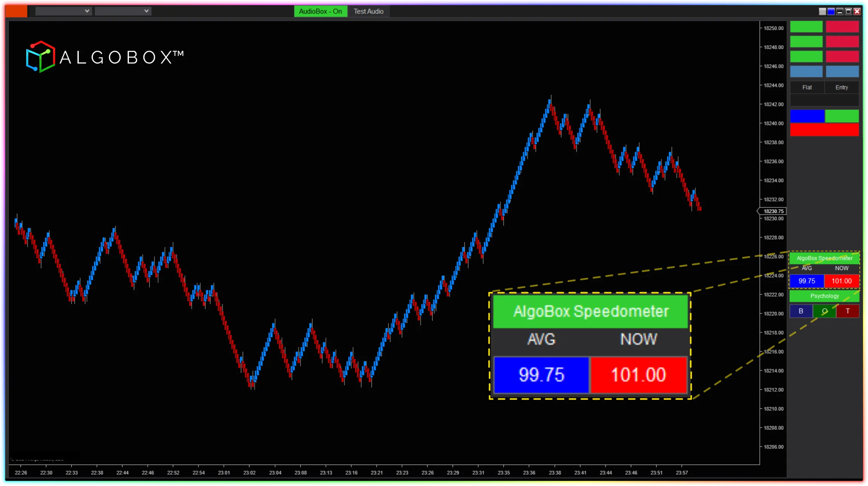This screenshot has width=868, height=486.
Task: Click the AlgoBox cube logo
Action: [x=40, y=57]
